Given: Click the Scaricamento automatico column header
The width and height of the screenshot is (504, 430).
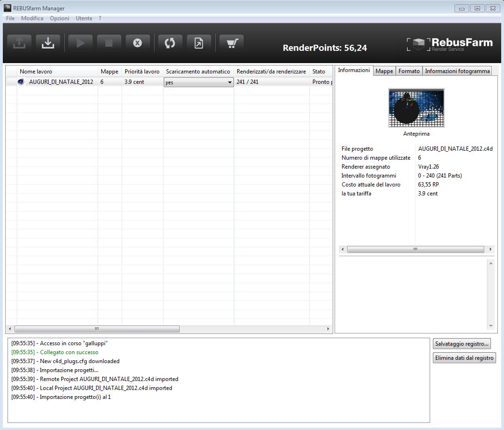Looking at the screenshot, I should click(x=198, y=72).
